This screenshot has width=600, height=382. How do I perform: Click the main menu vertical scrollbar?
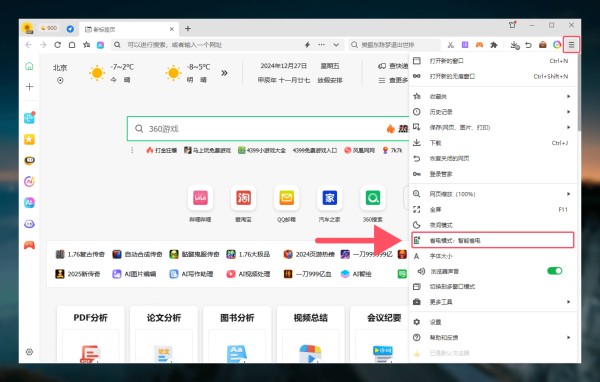(x=579, y=92)
